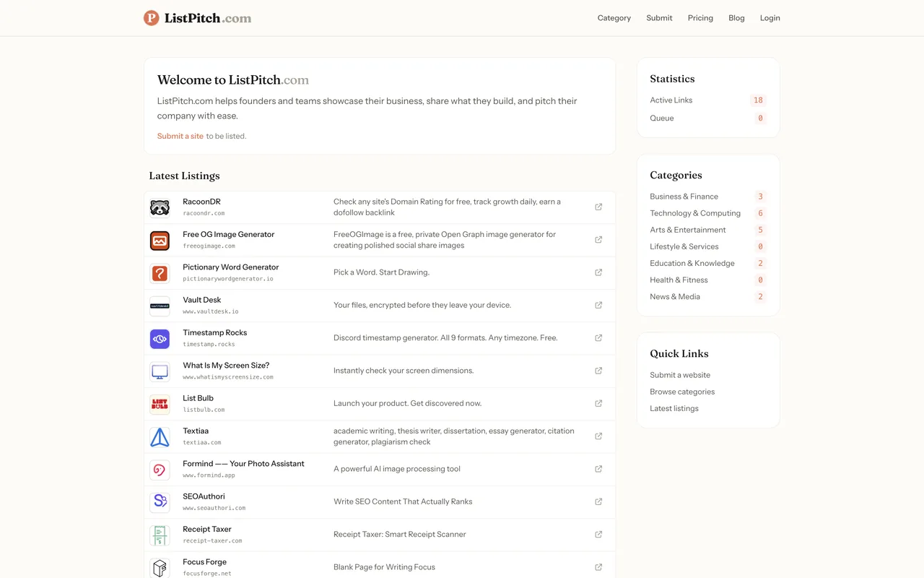Open Focus Forge external link icon

click(598, 567)
